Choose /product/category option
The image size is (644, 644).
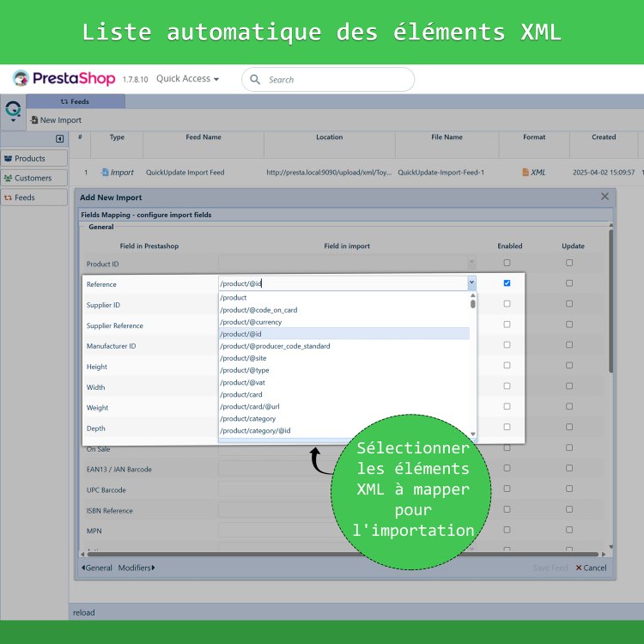(344, 418)
